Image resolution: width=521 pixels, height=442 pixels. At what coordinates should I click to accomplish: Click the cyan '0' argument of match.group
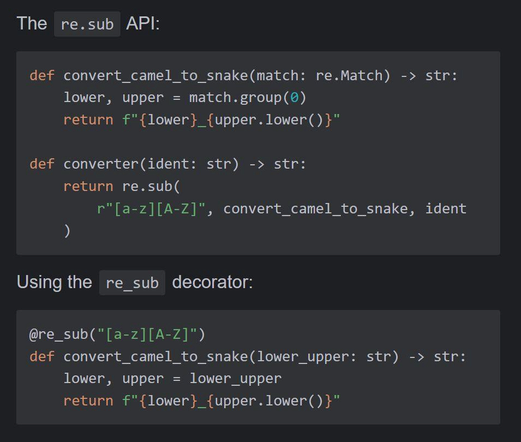point(294,98)
